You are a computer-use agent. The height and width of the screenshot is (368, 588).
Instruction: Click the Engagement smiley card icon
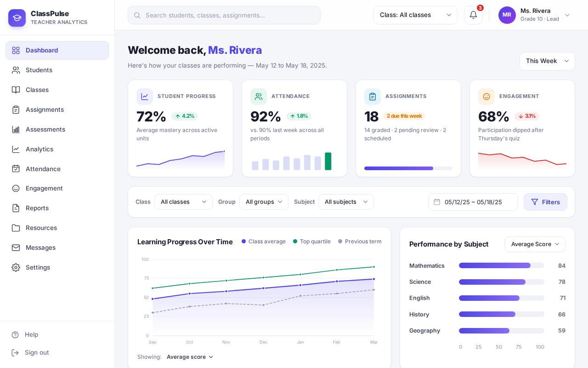486,97
